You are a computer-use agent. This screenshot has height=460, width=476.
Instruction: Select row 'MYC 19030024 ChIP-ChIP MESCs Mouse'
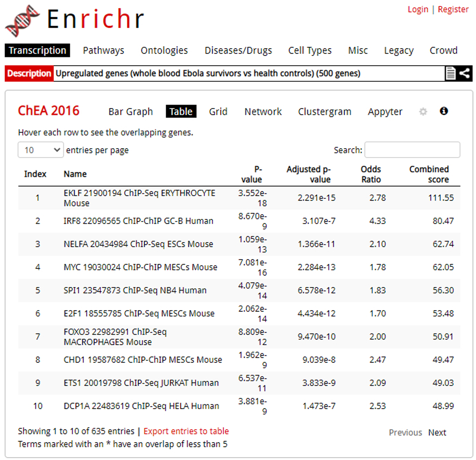(x=239, y=267)
